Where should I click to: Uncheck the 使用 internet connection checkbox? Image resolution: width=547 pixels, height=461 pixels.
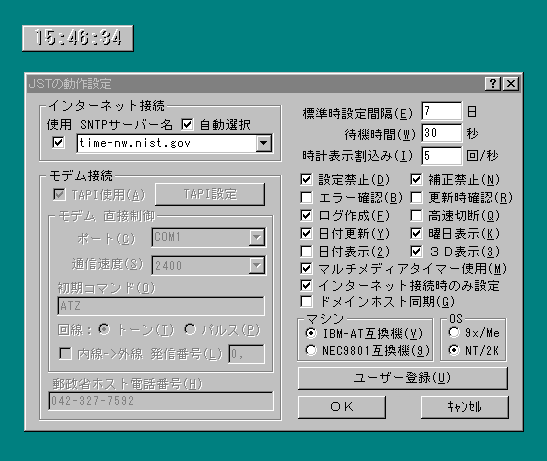[x=58, y=142]
